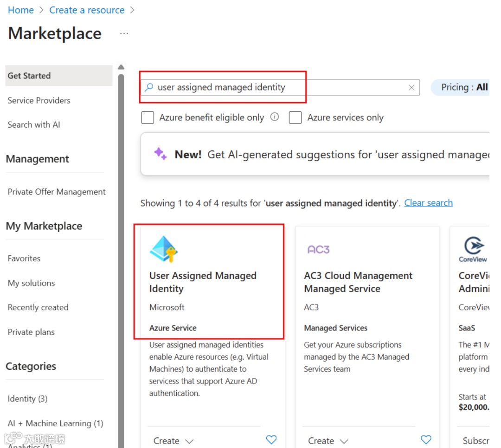Click the User Assigned Managed Identity icon
This screenshot has height=448, width=501.
point(164,249)
